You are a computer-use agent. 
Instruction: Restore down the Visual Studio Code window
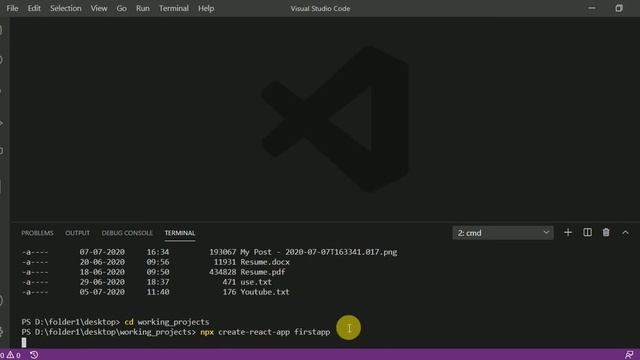619,8
